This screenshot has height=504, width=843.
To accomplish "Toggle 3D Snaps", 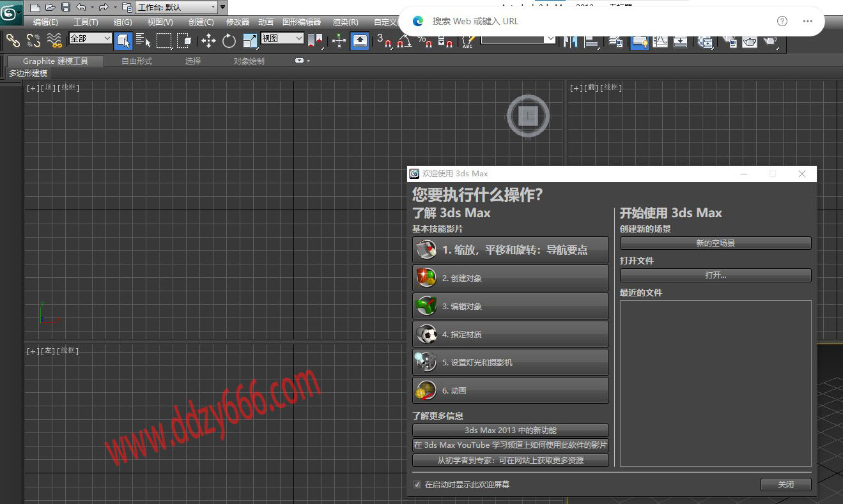I will pyautogui.click(x=384, y=41).
